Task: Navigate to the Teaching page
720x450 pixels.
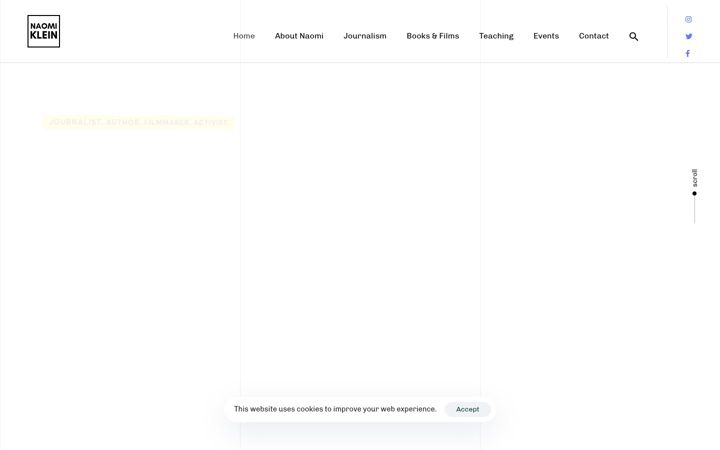Action: (x=496, y=36)
